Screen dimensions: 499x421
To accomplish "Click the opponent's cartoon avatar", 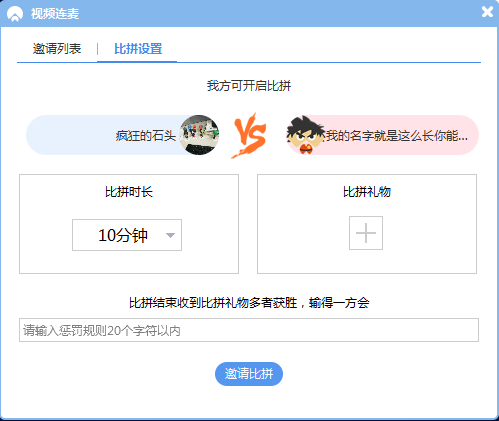I will coord(305,135).
